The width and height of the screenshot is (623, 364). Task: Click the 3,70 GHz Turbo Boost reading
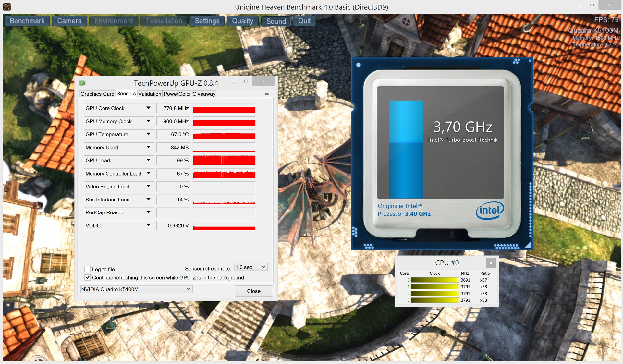tap(463, 127)
